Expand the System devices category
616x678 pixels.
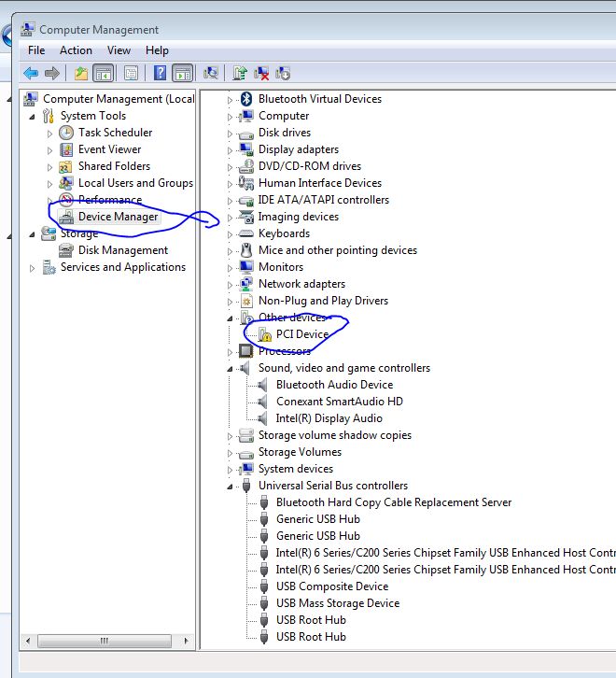tap(230, 470)
